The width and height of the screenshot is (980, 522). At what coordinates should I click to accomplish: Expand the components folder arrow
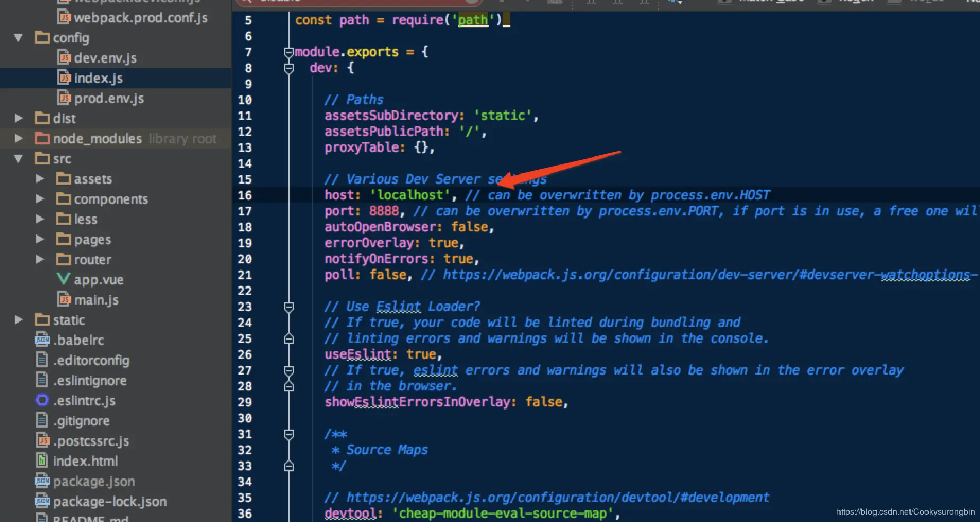click(x=40, y=198)
